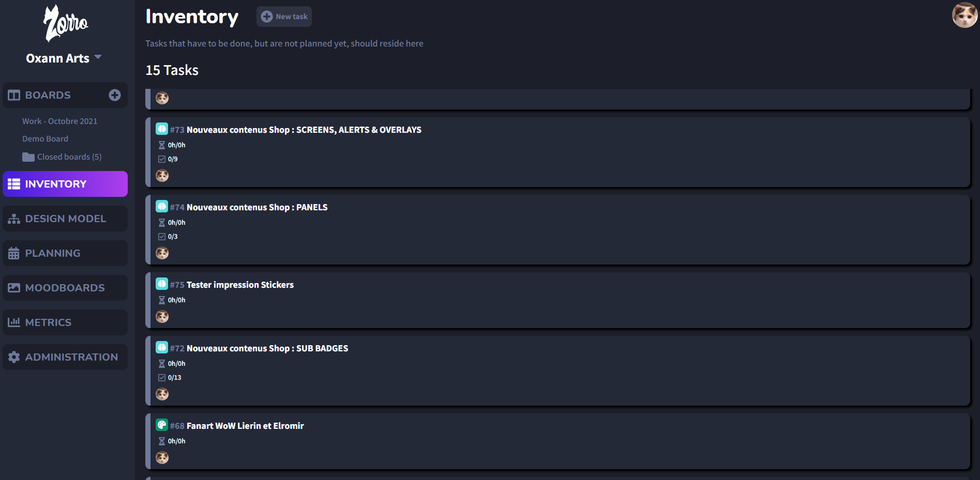
Task: Open the Boards section
Action: 65,95
